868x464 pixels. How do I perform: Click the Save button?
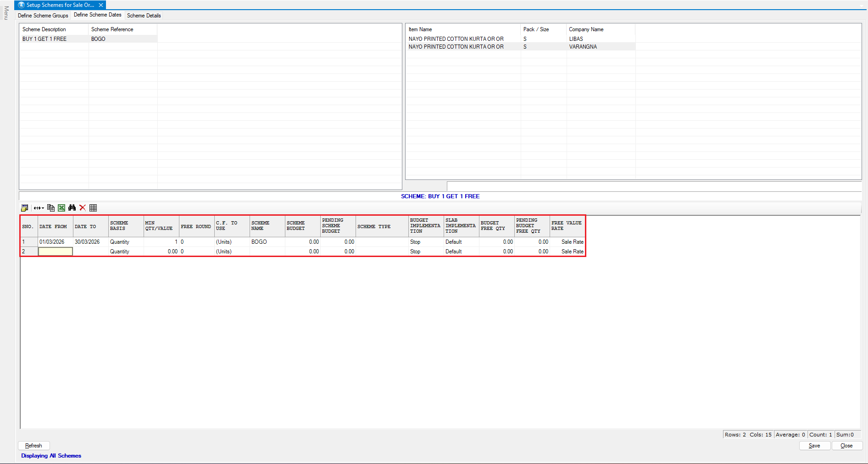point(814,446)
